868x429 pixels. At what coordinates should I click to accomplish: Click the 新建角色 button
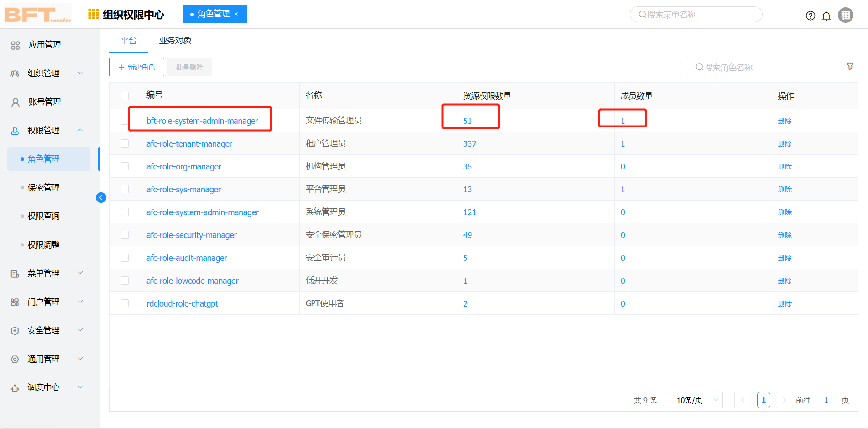(136, 67)
